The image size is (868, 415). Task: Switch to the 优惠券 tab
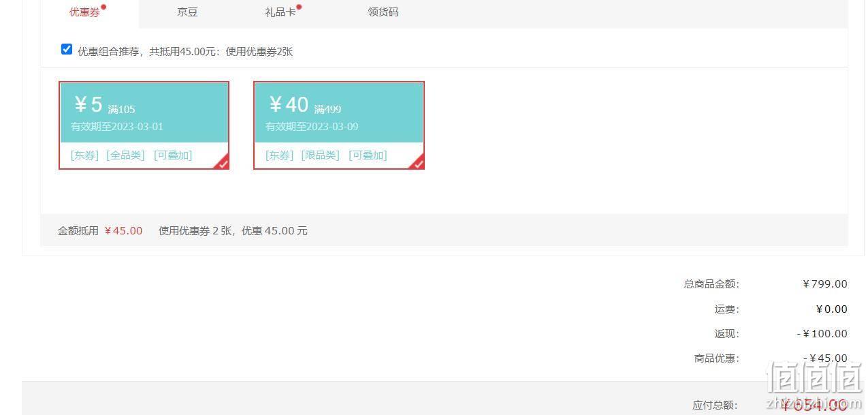click(x=84, y=12)
